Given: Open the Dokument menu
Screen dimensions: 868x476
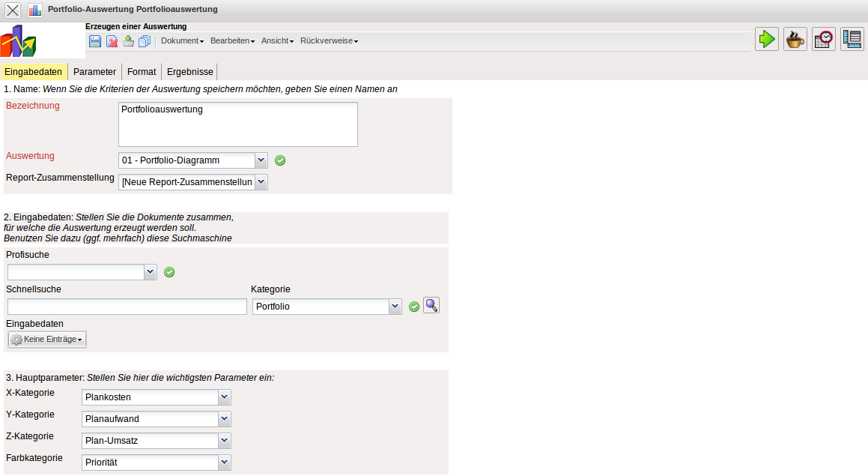Looking at the screenshot, I should [x=182, y=40].
